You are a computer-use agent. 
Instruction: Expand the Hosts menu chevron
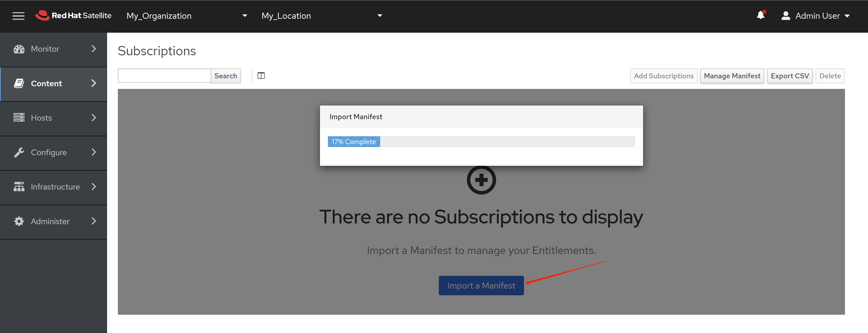(94, 118)
